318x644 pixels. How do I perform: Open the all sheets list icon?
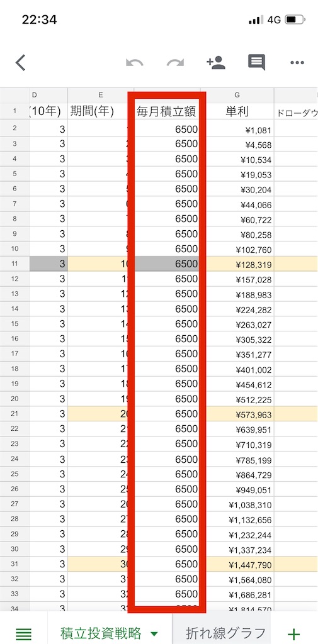click(x=23, y=634)
